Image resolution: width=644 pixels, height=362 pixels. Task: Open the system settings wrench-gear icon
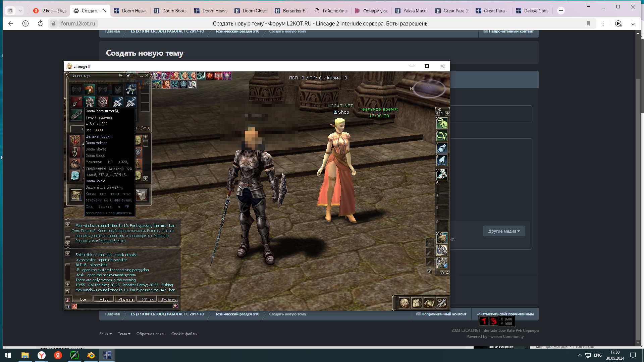(x=442, y=303)
